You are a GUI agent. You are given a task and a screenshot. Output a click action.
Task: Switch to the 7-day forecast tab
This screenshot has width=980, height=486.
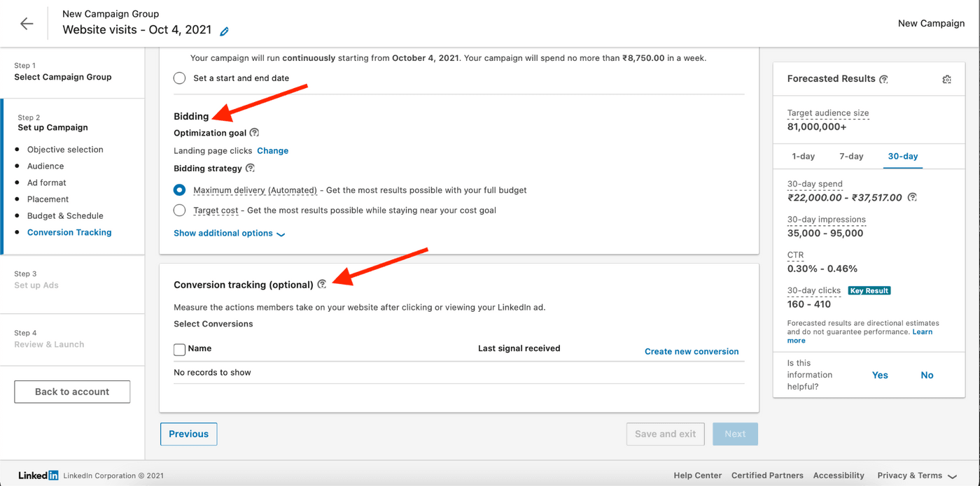click(x=851, y=156)
